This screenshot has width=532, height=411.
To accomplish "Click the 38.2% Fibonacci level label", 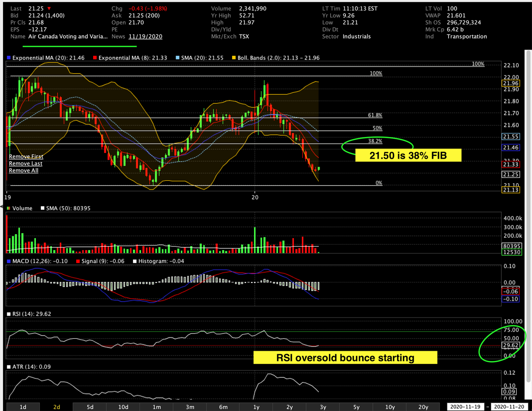I will (375, 141).
